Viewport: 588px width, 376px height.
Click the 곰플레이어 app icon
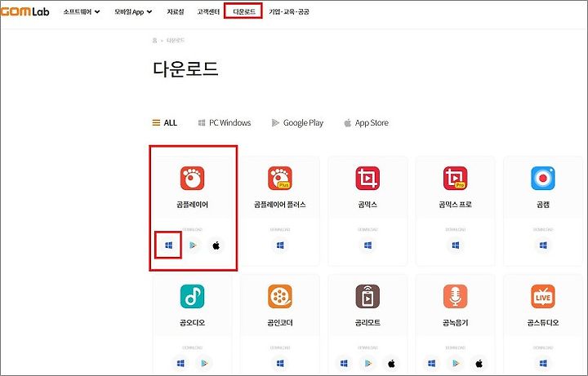pyautogui.click(x=193, y=179)
